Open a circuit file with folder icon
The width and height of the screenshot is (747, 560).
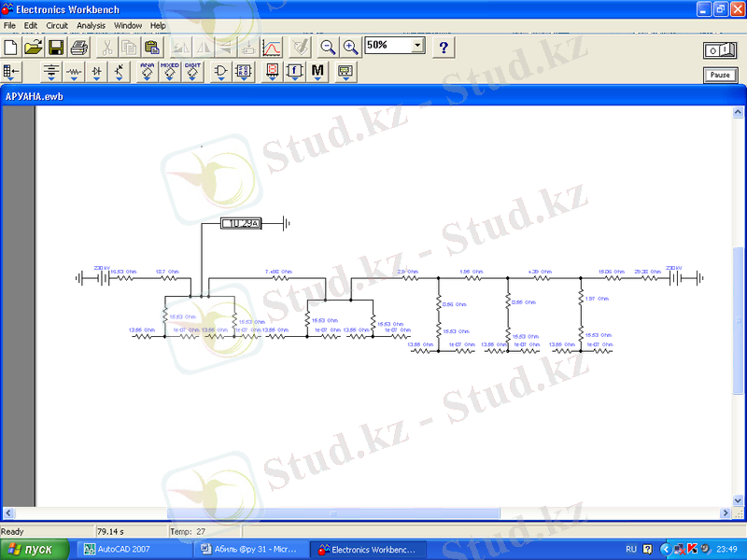pyautogui.click(x=34, y=48)
